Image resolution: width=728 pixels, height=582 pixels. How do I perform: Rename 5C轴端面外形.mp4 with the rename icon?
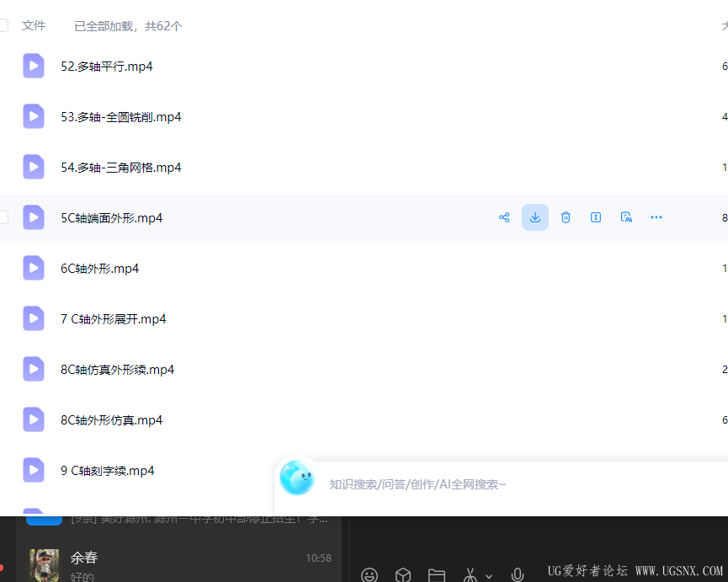[x=596, y=217]
